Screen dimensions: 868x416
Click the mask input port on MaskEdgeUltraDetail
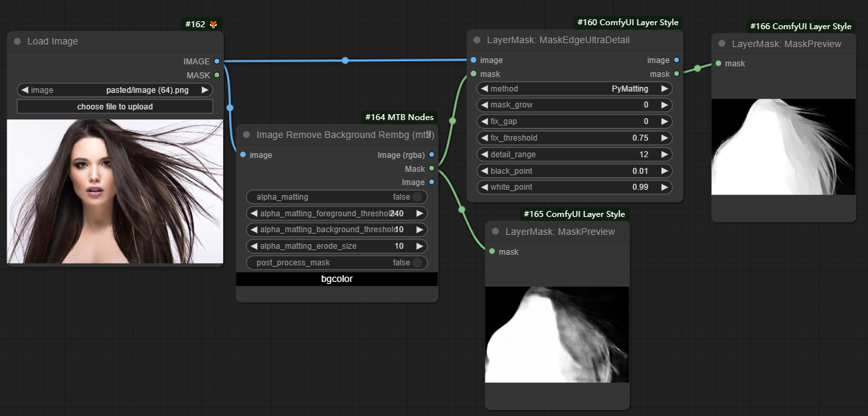(x=474, y=74)
